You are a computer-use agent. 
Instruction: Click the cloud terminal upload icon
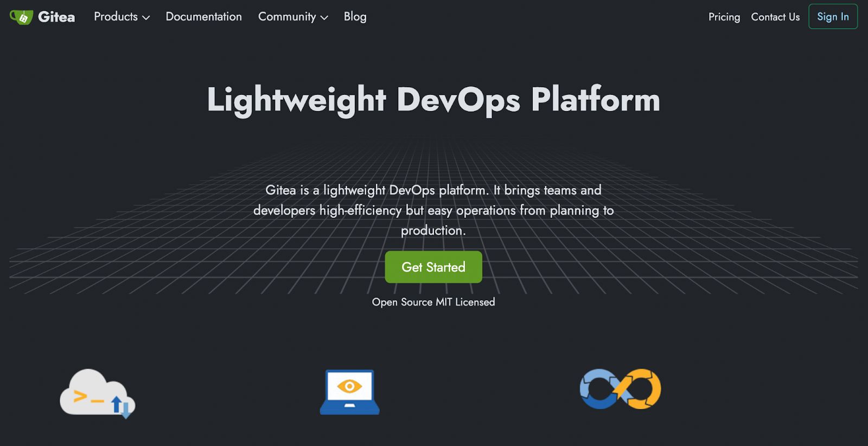97,394
